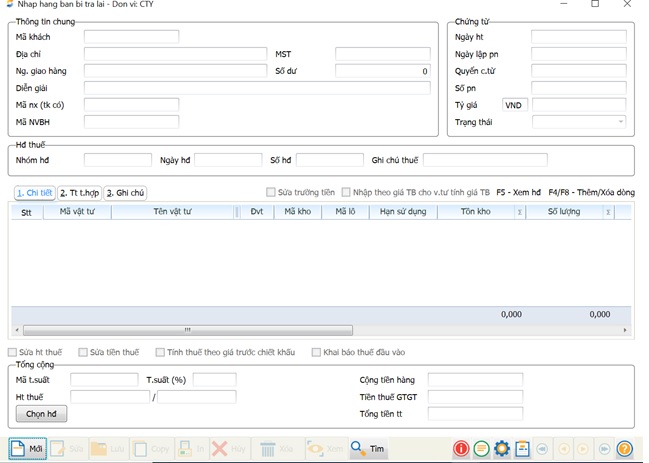Open the blue settings gear icon
This screenshot has width=649, height=463.
coord(501,449)
